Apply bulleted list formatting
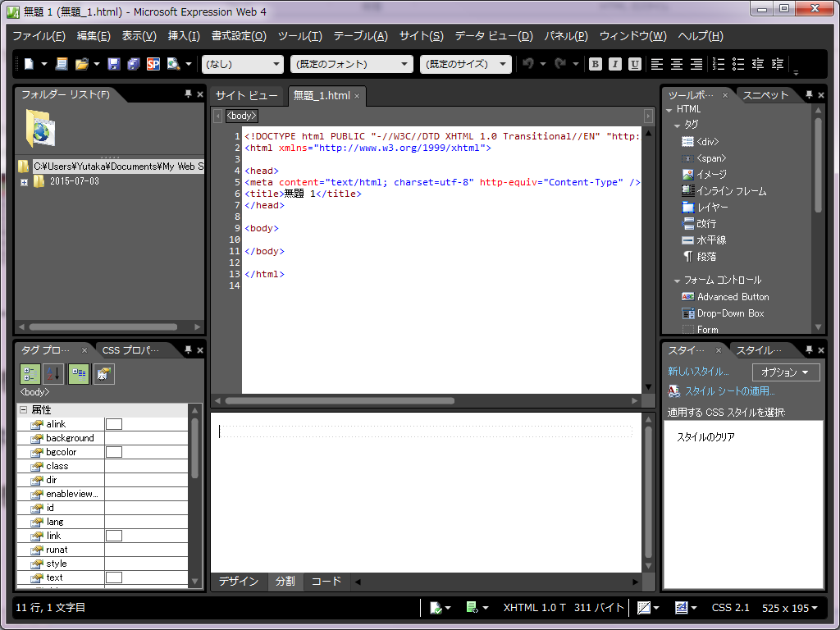The width and height of the screenshot is (840, 630). click(738, 64)
